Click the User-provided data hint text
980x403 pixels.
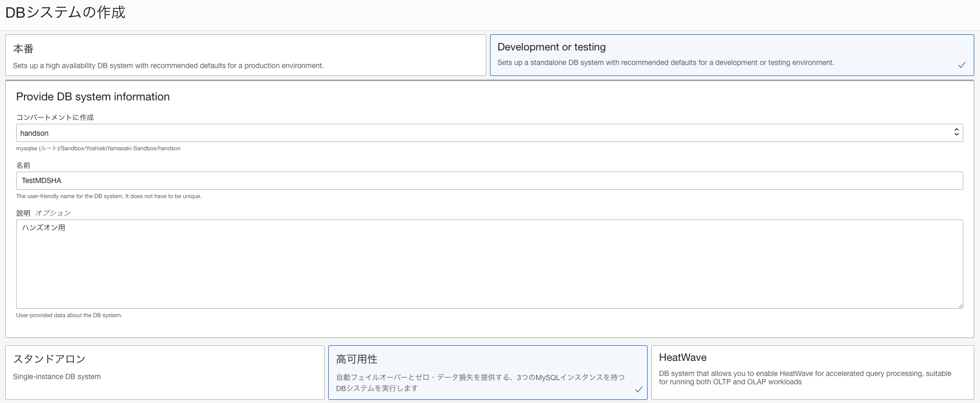[69, 316]
